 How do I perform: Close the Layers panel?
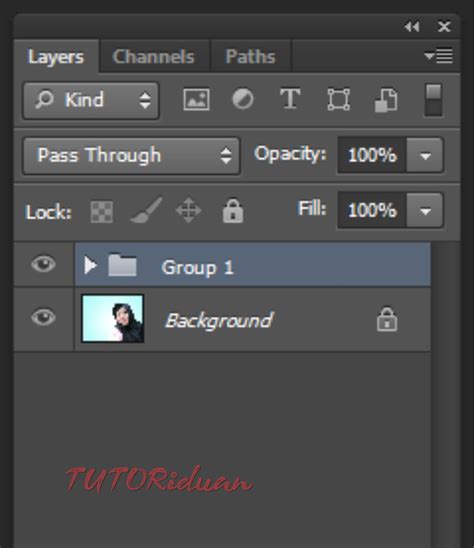click(444, 27)
